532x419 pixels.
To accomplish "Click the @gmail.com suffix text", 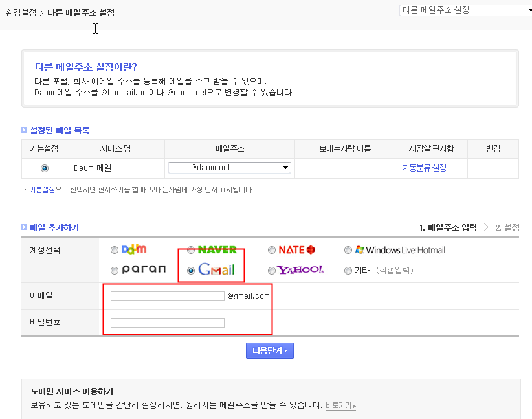I will [249, 296].
